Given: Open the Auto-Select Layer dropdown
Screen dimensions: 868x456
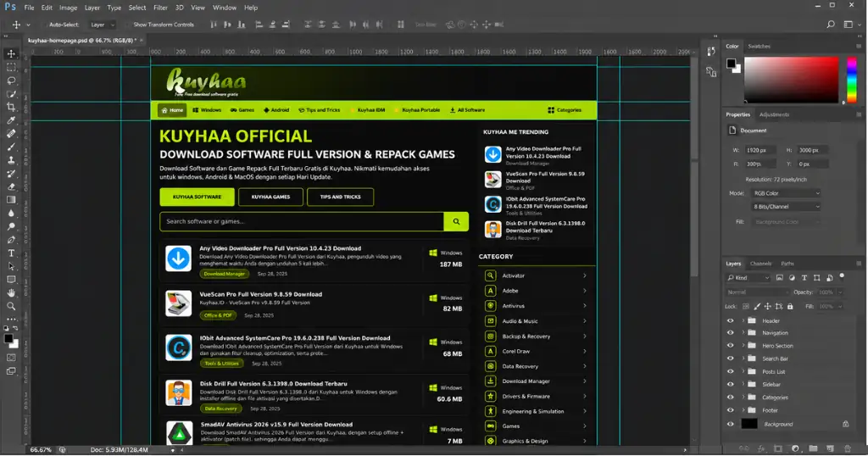Looking at the screenshot, I should tap(103, 25).
